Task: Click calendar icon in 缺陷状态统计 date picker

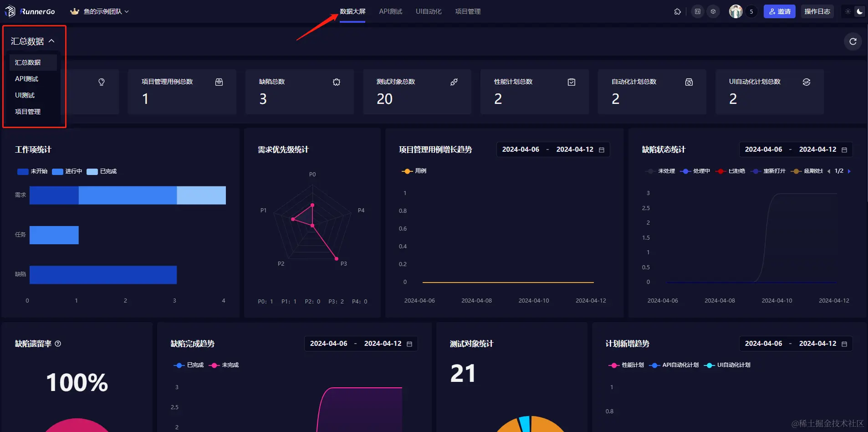Action: pos(844,150)
